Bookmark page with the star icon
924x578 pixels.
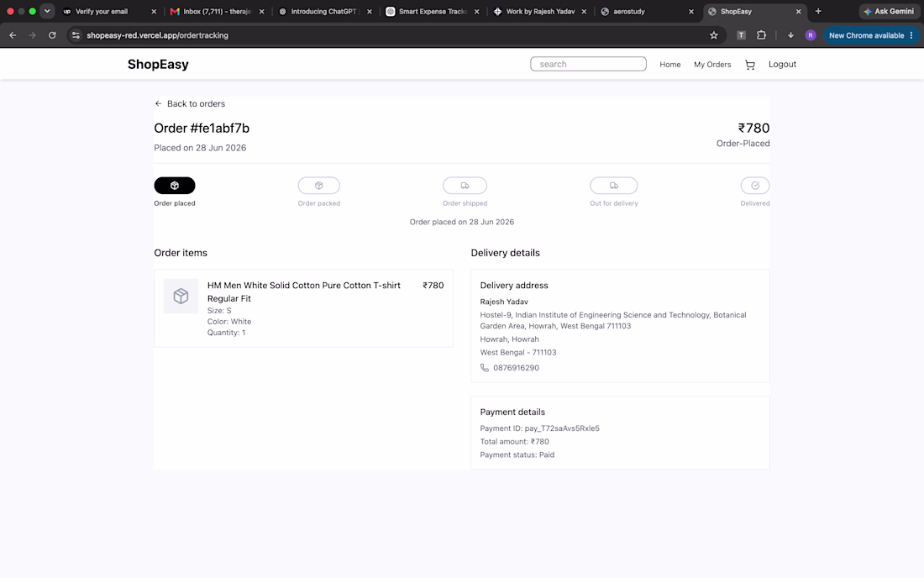click(714, 35)
